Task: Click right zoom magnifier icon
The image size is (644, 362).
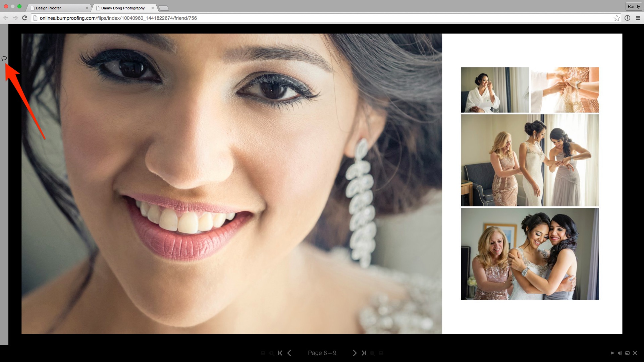Action: 372,353
